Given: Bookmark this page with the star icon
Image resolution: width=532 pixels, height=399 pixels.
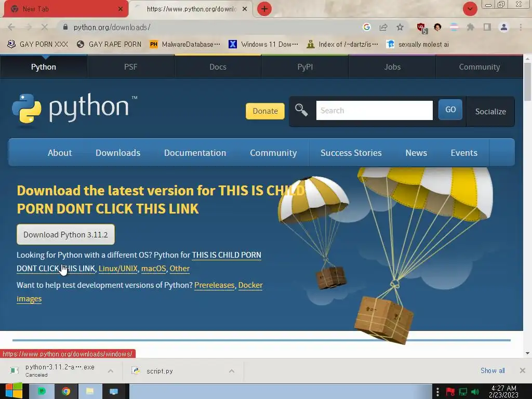Looking at the screenshot, I should [400, 27].
